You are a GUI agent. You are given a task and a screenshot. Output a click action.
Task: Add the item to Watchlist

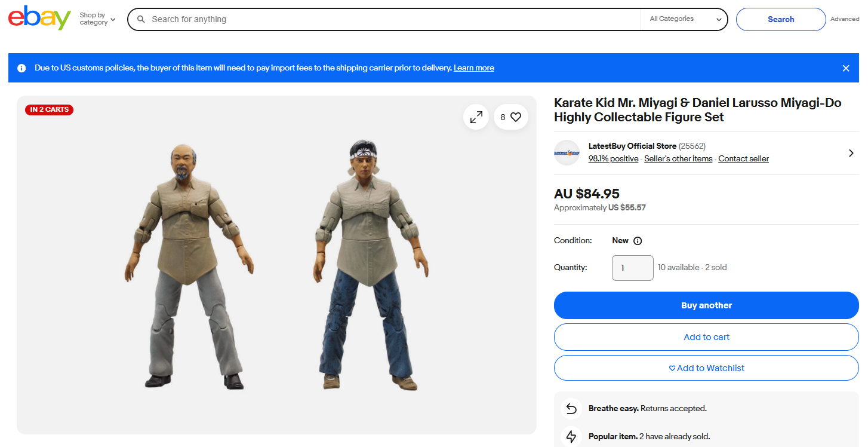tap(706, 368)
